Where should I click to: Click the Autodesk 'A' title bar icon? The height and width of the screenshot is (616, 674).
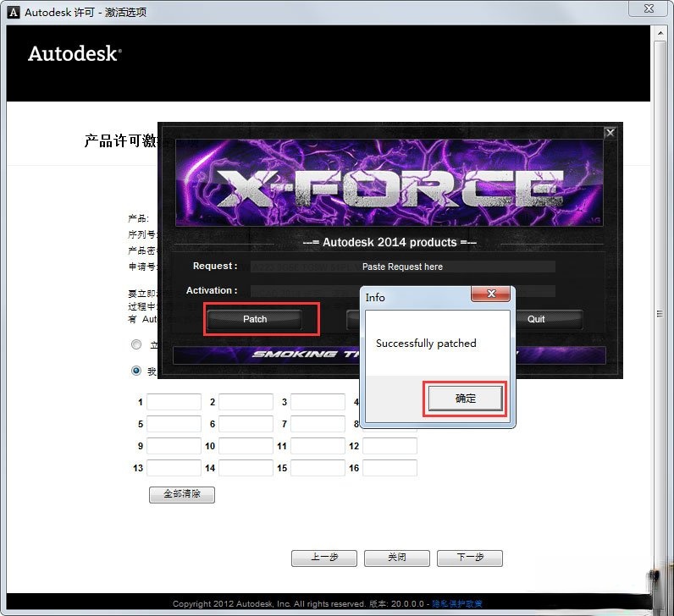coord(14,12)
